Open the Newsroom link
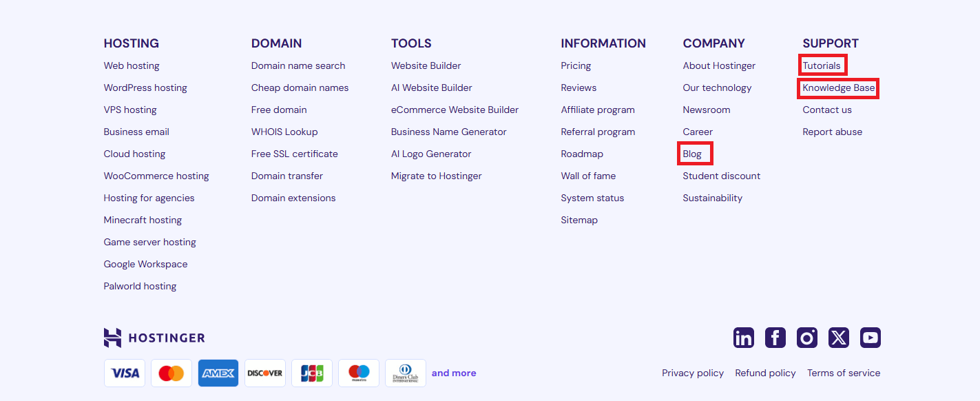This screenshot has height=401, width=980. tap(707, 110)
